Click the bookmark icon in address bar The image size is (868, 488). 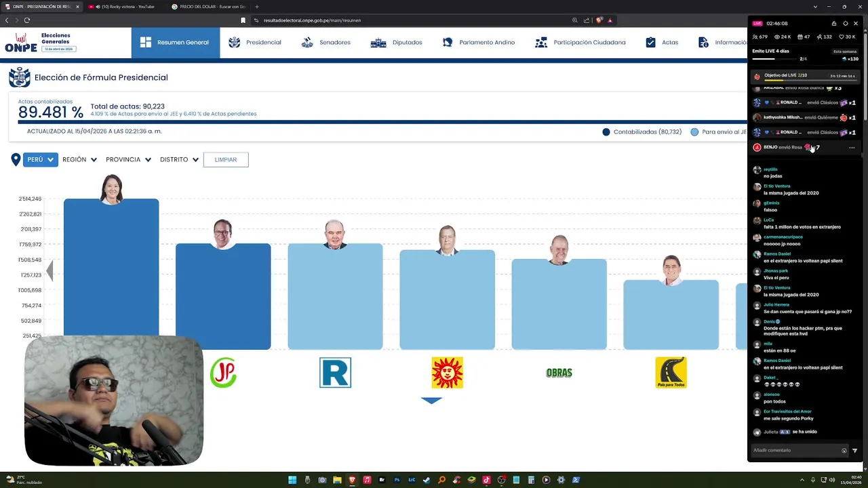243,20
